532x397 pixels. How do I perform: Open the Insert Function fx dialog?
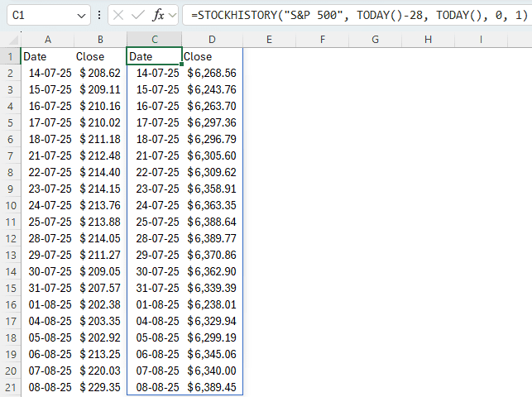[x=158, y=15]
